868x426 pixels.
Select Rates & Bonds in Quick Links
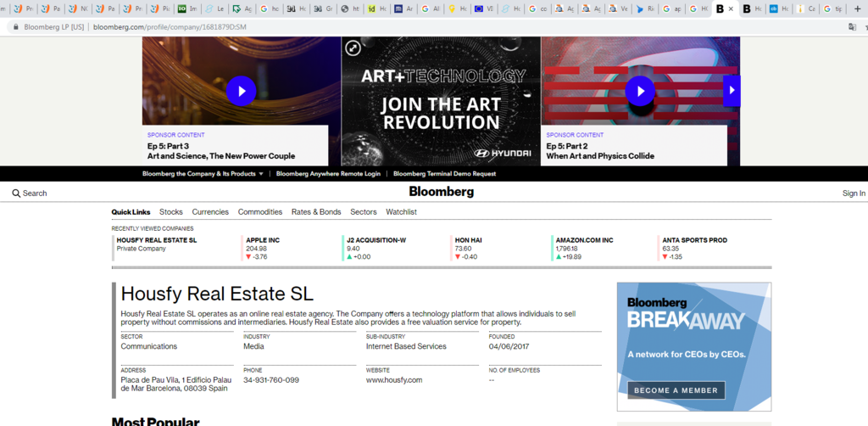[315, 212]
